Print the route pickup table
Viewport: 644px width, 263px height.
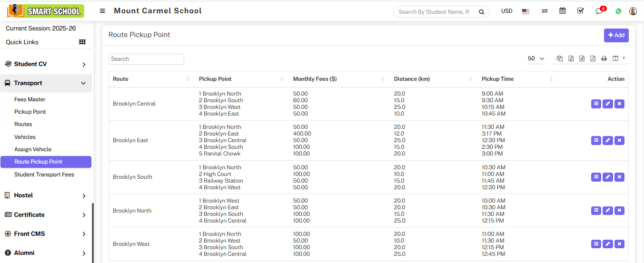tap(604, 58)
